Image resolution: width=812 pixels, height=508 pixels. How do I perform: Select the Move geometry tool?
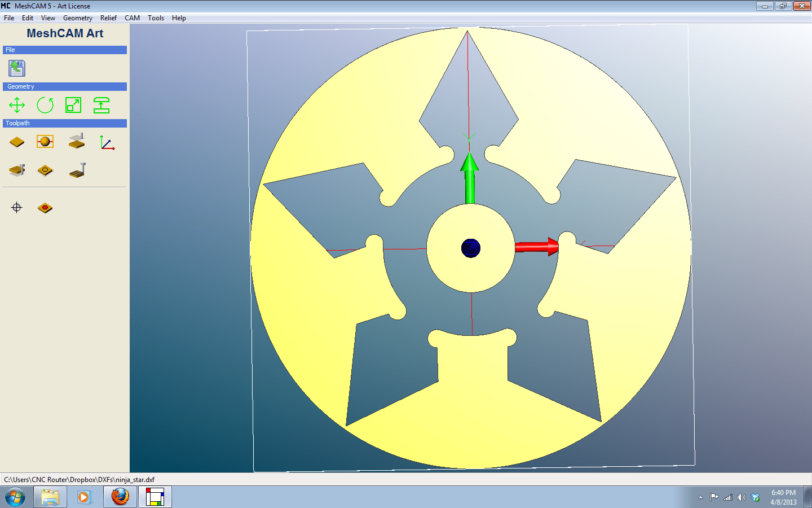tap(16, 105)
